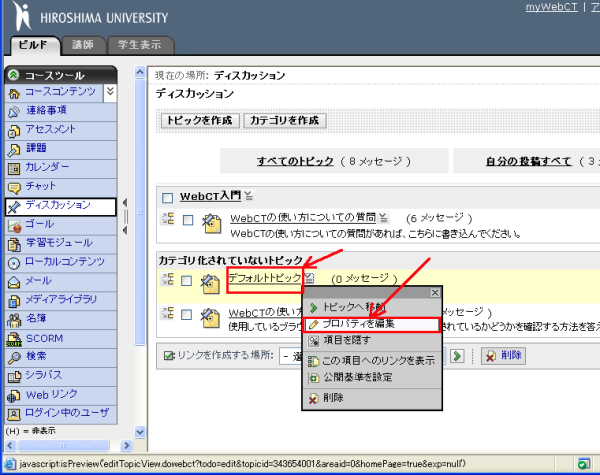600x475 pixels.
Task: Open the メール mail tool
Action: (x=38, y=281)
